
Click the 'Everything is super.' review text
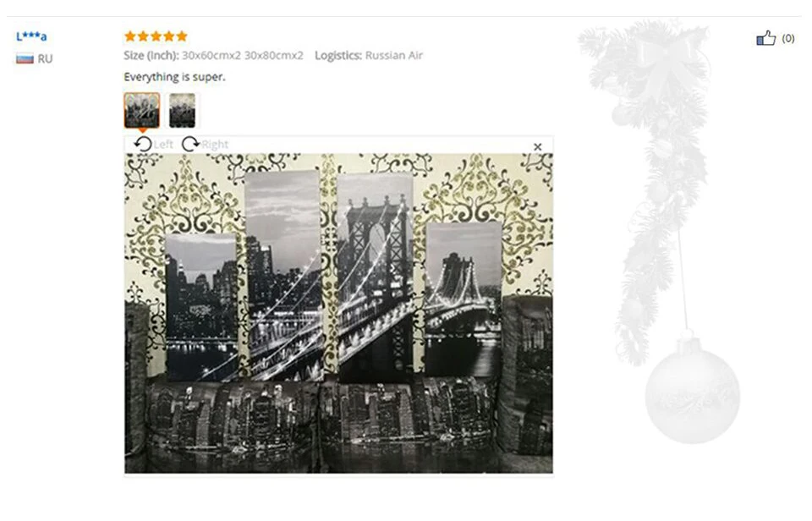tap(174, 77)
